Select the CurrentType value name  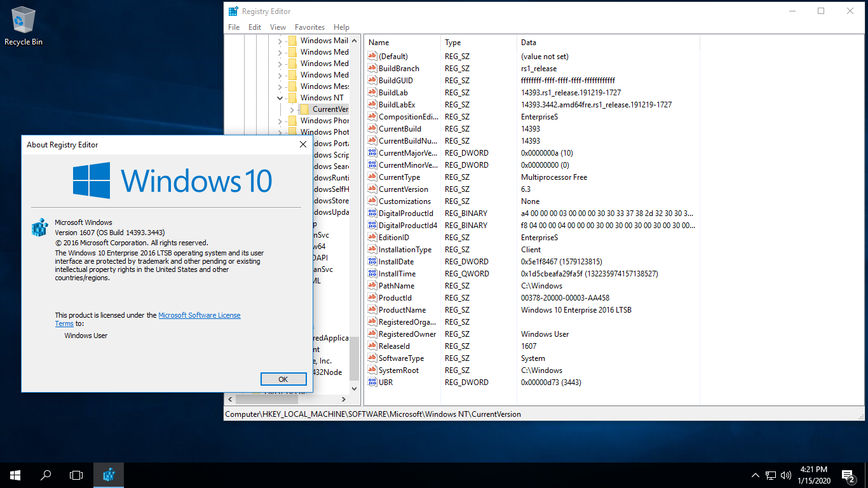coord(399,177)
